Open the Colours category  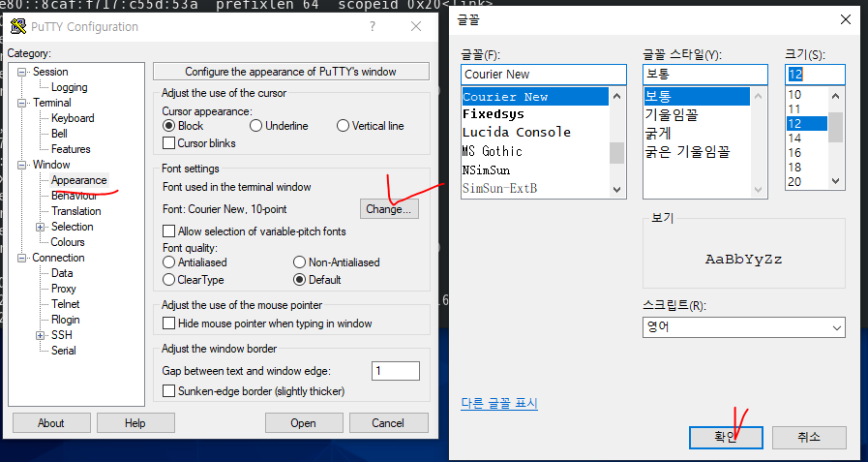[68, 242]
